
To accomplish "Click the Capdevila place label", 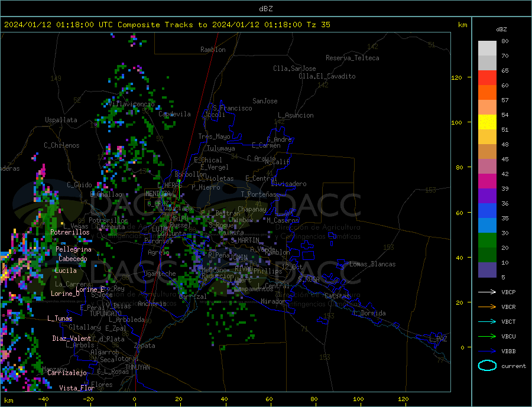I will (x=175, y=114).
